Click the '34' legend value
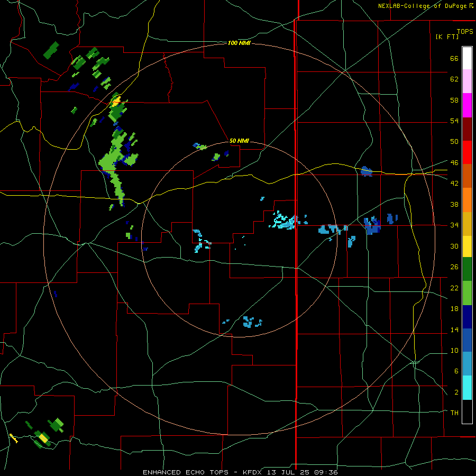This screenshot has width=476, height=476. tap(454, 225)
